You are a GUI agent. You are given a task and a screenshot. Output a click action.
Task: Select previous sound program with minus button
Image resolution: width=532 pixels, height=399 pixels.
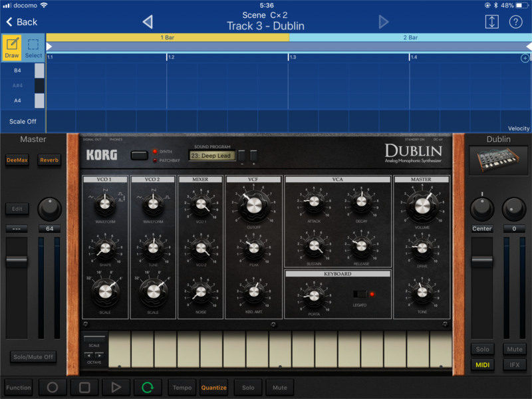(x=242, y=156)
